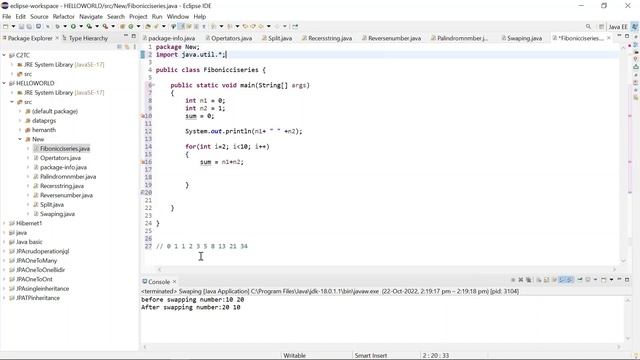Expand the Hibernet1 project
Image resolution: width=640 pixels, height=360 pixels.
coord(4,223)
